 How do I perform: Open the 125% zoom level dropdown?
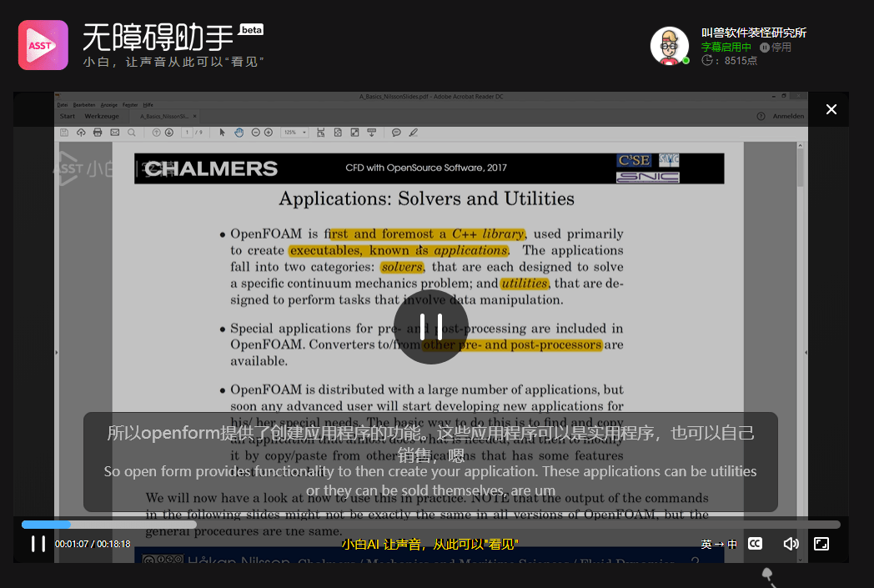(295, 133)
